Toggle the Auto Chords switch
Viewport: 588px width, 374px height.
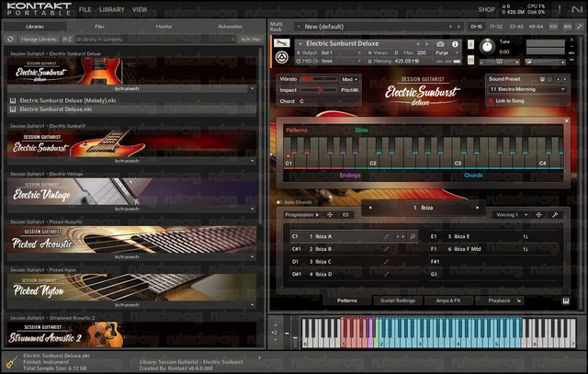279,202
